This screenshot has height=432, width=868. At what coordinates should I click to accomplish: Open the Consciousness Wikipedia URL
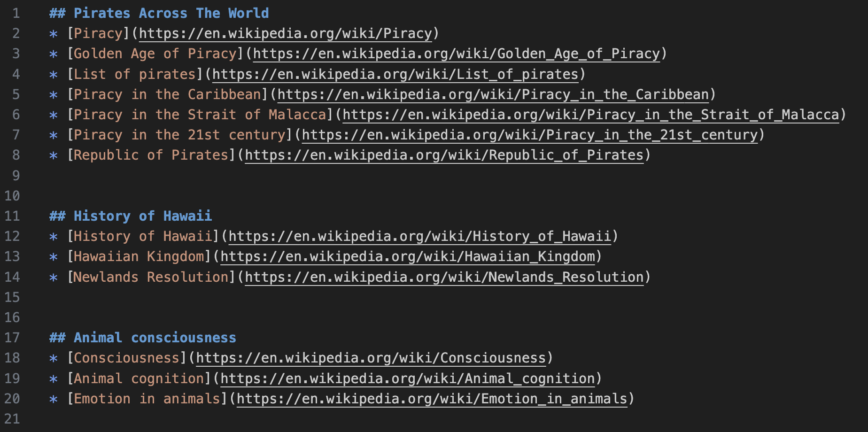coord(371,358)
